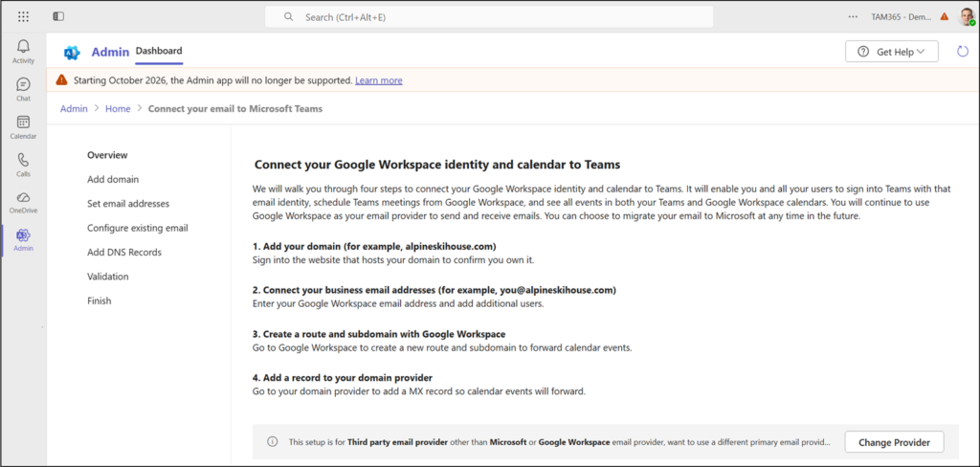Click the Admin app title
This screenshot has height=467, width=980.
tap(111, 52)
